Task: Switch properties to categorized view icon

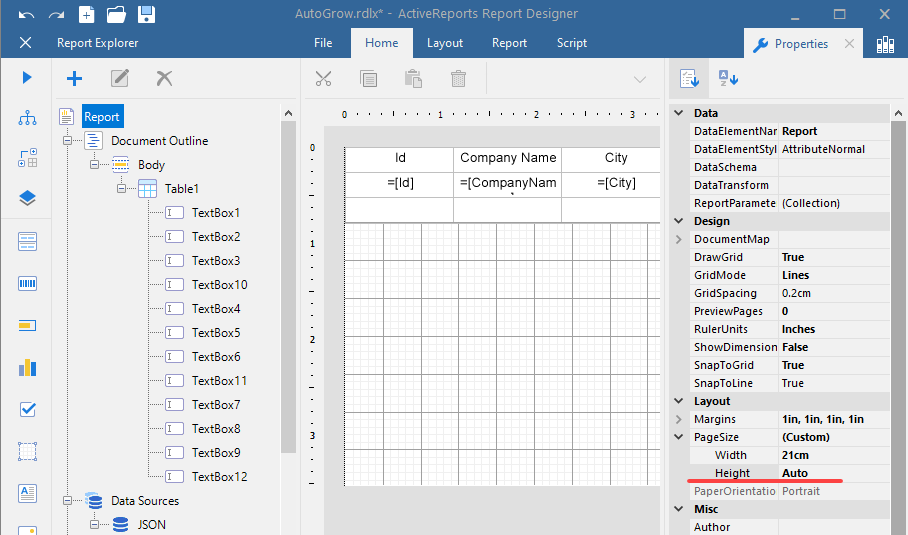Action: tap(689, 78)
